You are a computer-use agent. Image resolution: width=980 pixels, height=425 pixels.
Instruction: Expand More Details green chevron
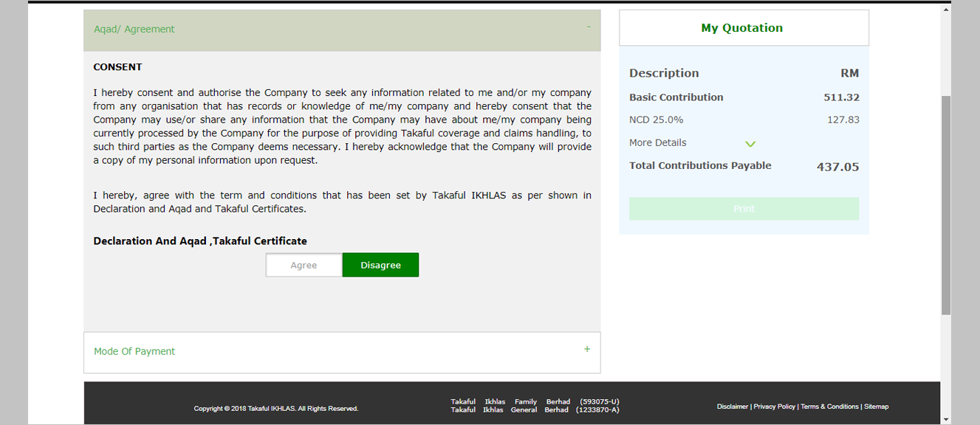[750, 144]
